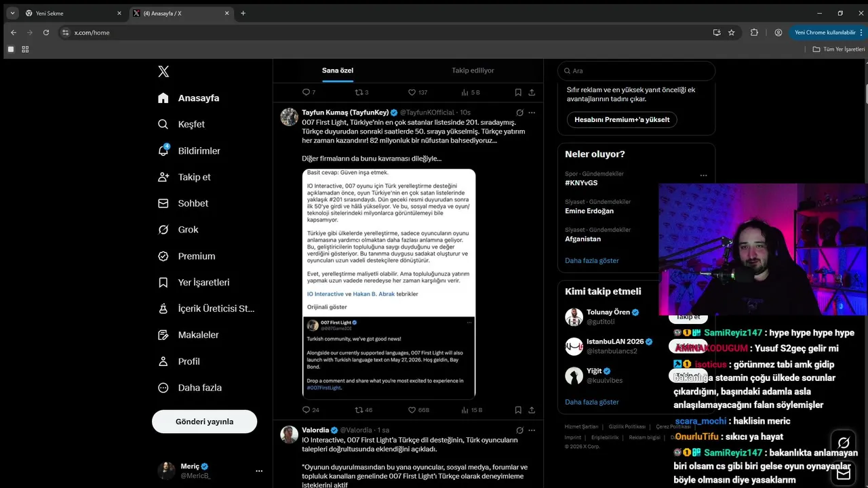Open Chrome extensions puzzle icon
The image size is (868, 488).
(x=754, y=33)
